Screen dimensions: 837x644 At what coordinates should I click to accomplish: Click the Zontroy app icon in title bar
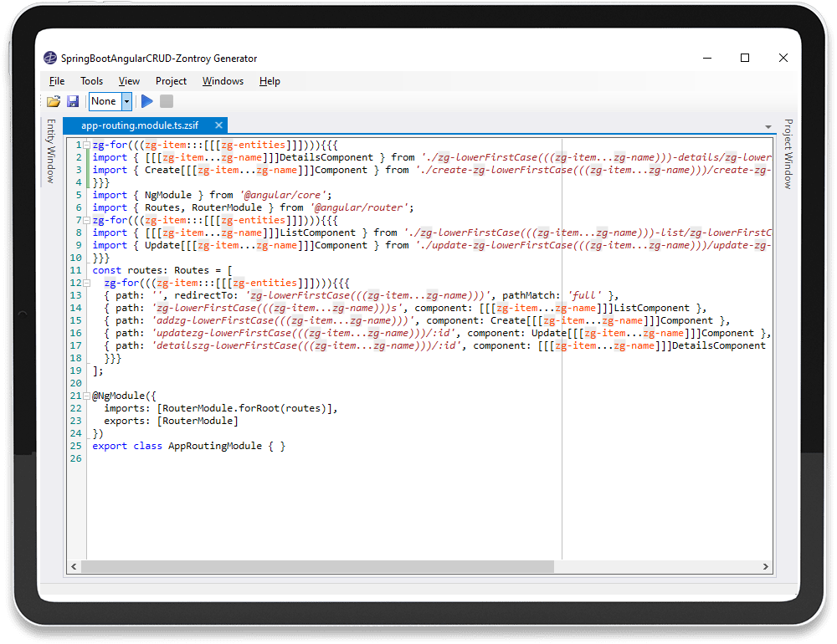[x=51, y=59]
